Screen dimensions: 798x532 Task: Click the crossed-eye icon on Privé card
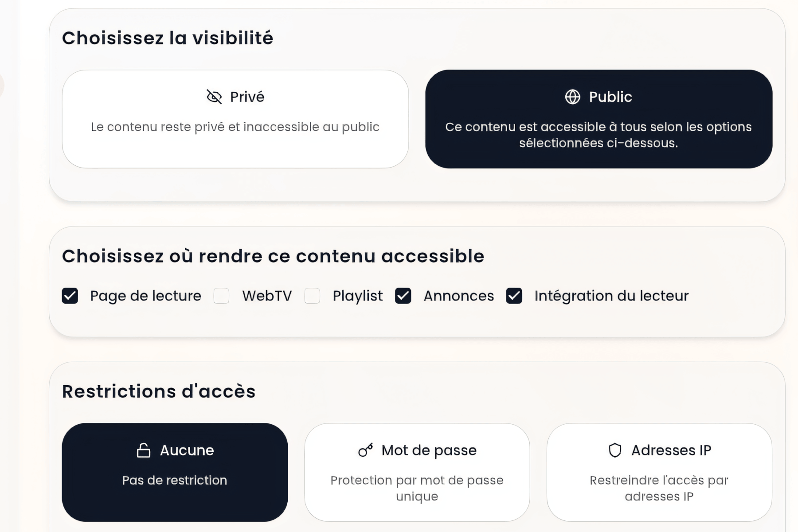[x=214, y=97]
